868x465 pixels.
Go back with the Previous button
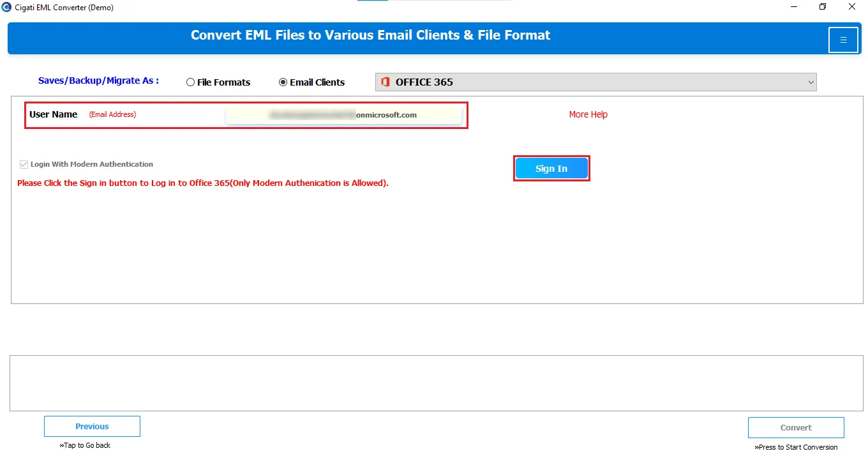(x=92, y=427)
